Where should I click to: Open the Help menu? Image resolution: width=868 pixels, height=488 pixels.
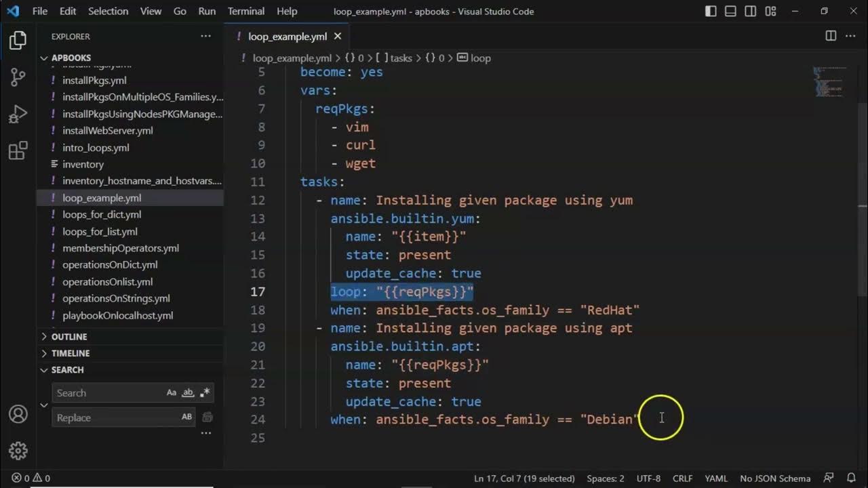(x=287, y=12)
